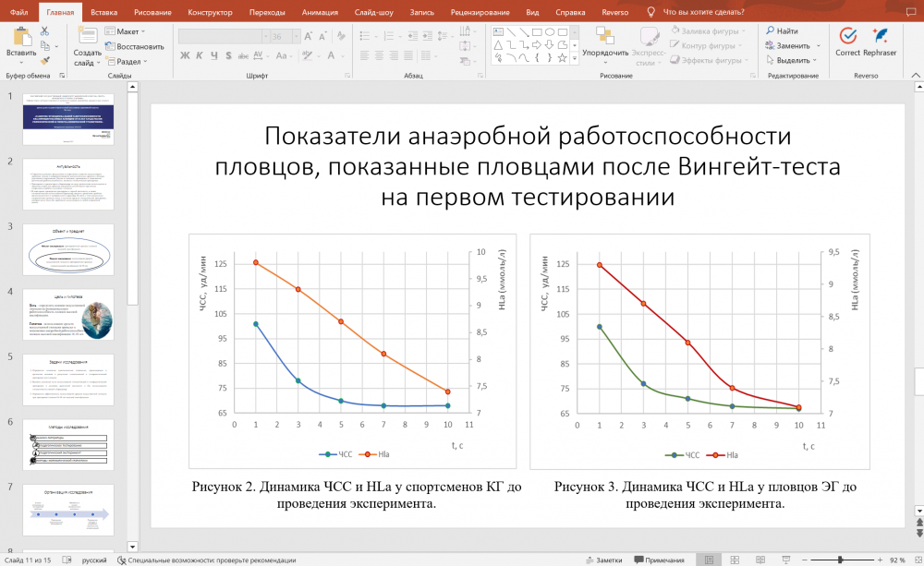Switch to slide sorter view
This screenshot has width=924, height=566.
(x=733, y=560)
